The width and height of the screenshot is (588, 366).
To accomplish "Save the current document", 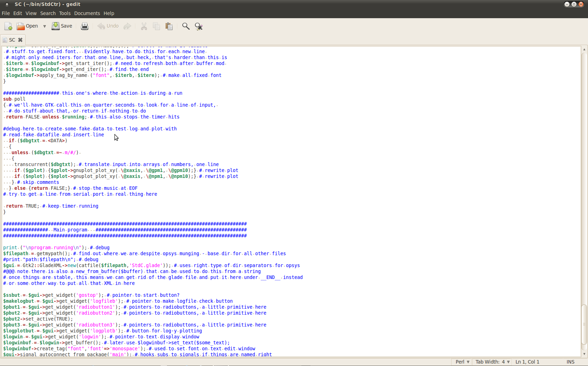I will click(x=62, y=26).
